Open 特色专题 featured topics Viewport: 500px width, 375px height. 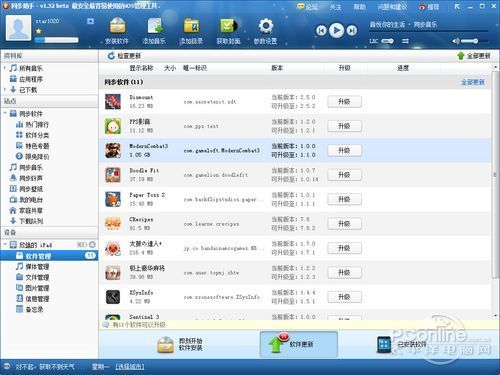[37, 146]
